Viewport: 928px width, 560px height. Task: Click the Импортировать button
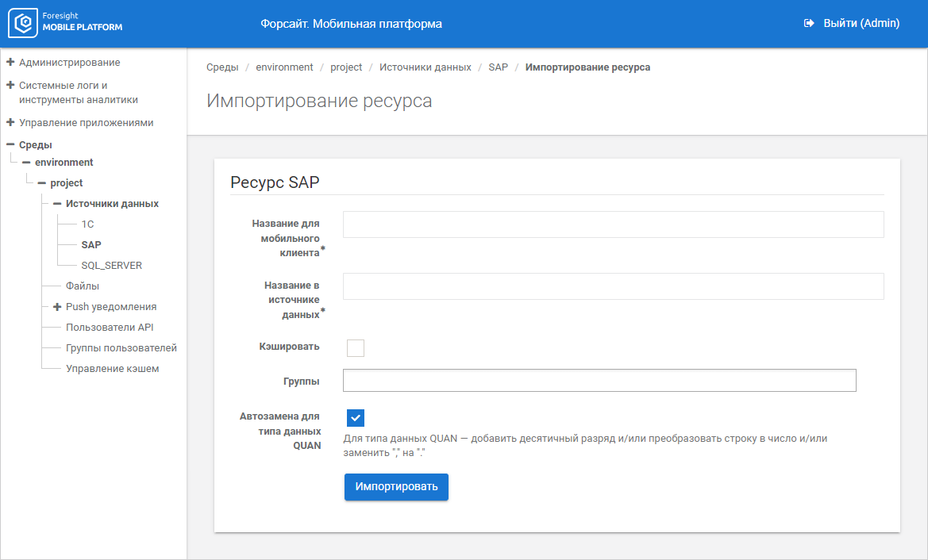click(x=396, y=487)
